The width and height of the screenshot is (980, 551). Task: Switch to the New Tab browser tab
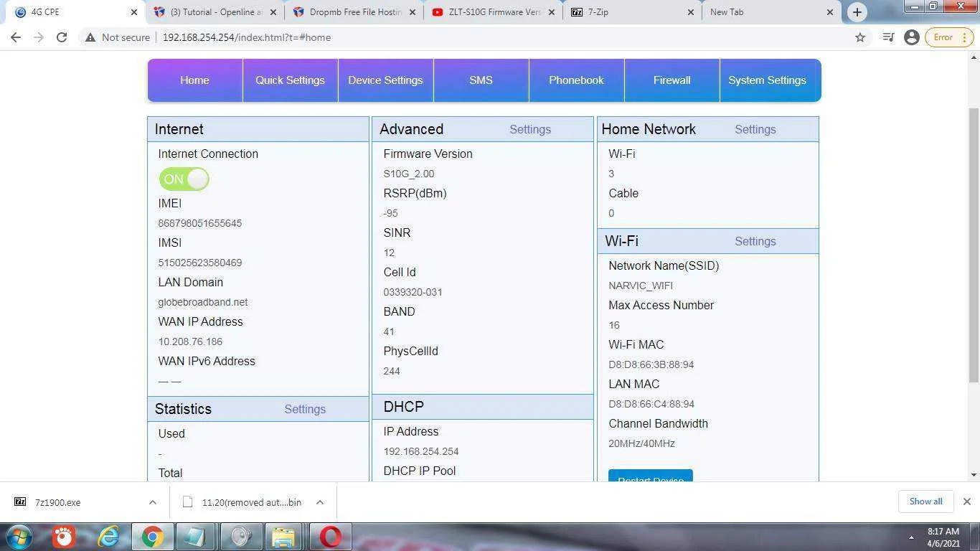pyautogui.click(x=772, y=12)
